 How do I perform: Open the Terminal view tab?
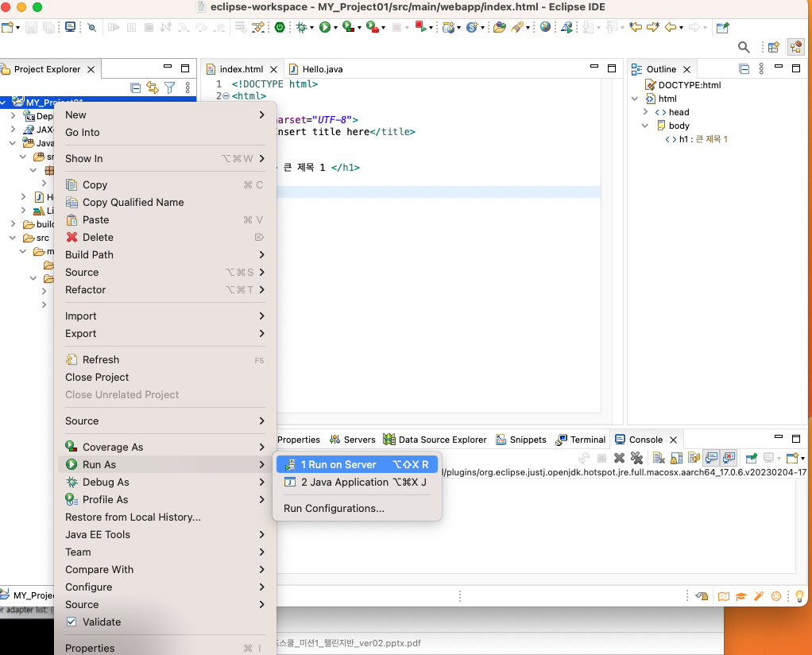pos(580,440)
